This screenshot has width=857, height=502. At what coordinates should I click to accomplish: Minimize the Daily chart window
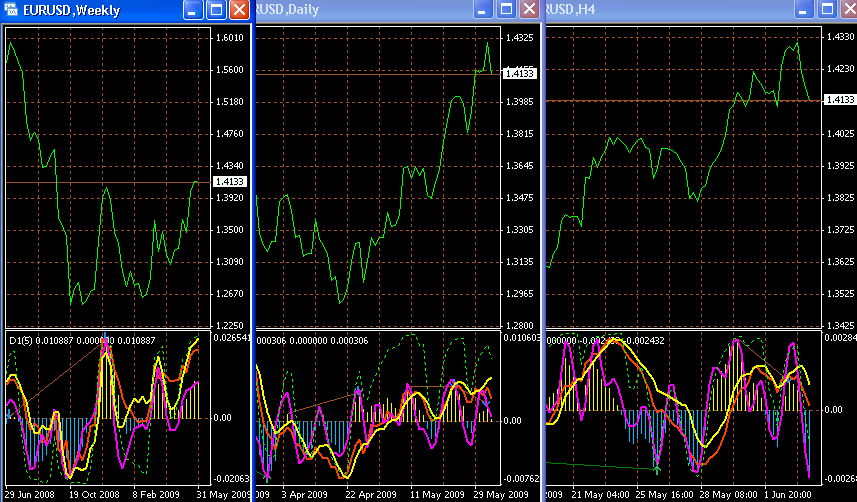click(x=483, y=9)
